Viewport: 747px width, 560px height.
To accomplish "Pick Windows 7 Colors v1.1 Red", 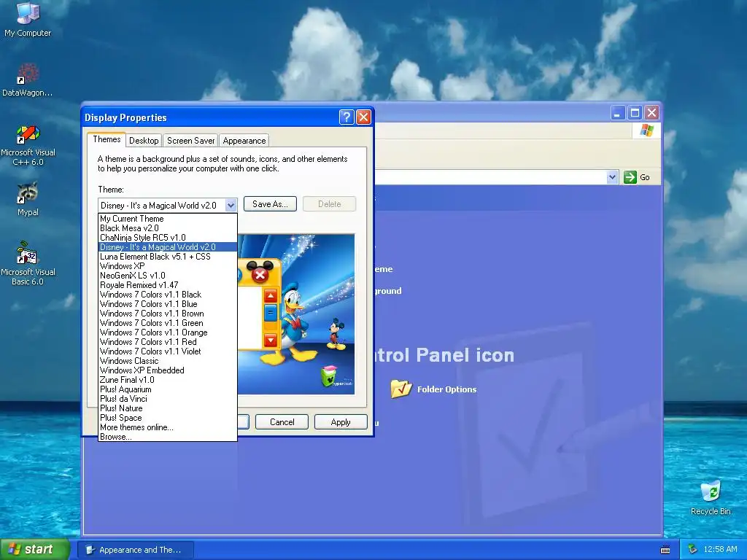I will coord(168,342).
